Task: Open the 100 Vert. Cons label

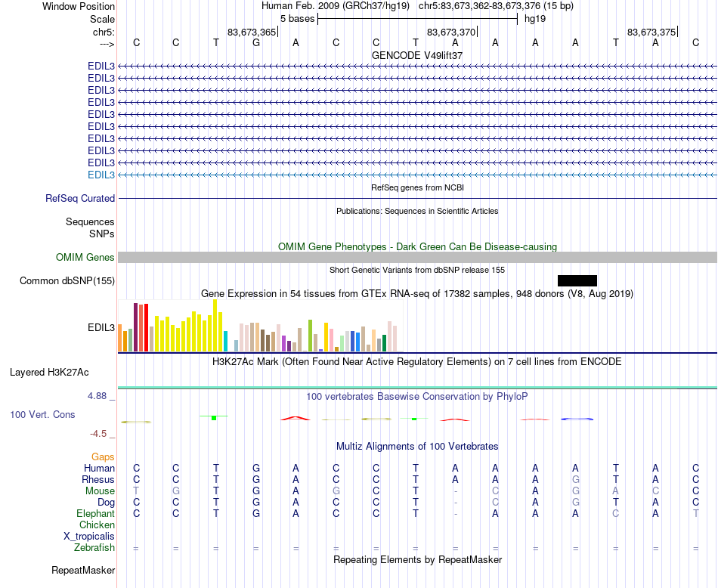Action: [x=42, y=414]
